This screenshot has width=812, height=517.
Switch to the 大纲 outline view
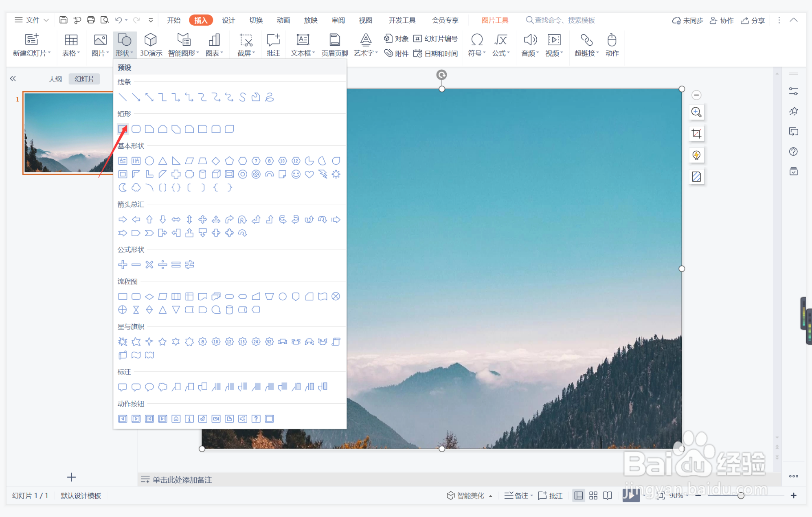(55, 79)
